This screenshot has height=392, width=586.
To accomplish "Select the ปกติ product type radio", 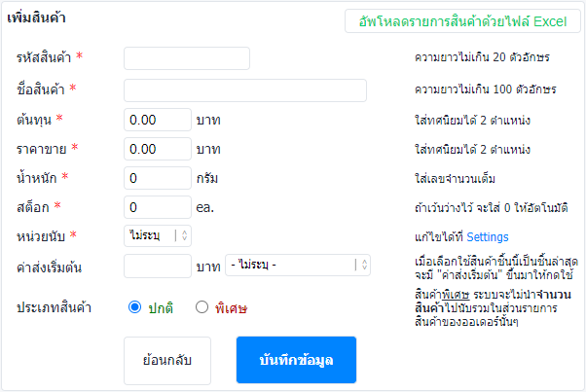I will tap(134, 307).
